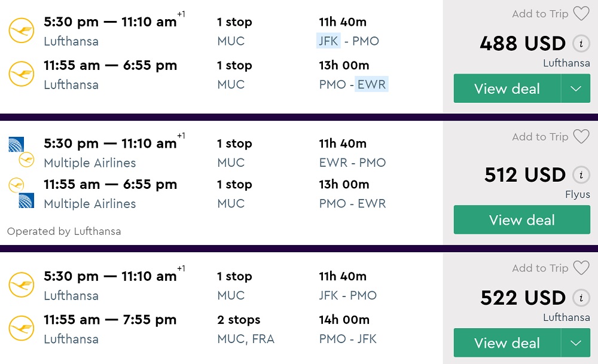Click the highlighted JFK airport code
The image size is (598, 364).
click(x=328, y=41)
